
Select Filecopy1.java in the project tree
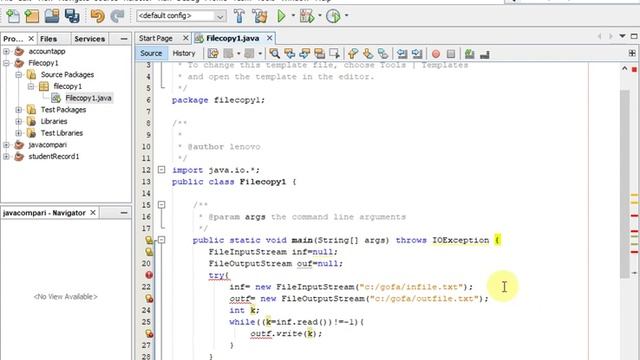tap(88, 98)
